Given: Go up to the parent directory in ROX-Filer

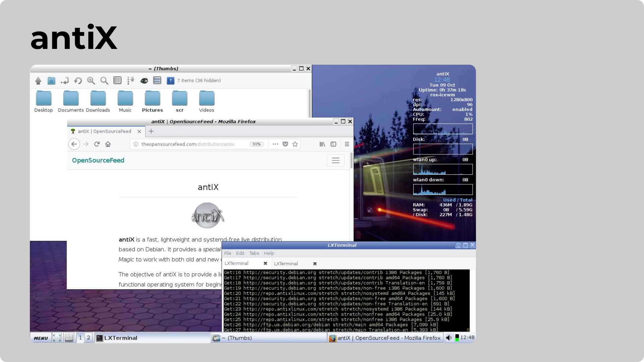Looking at the screenshot, I should click(38, 80).
